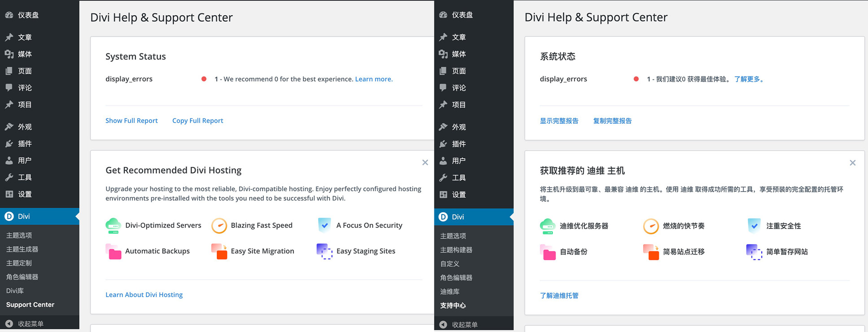Viewport: 868px width, 332px height.
Task: Click the 仪表盘 dashboard icon in the left screenshot
Action: point(9,15)
